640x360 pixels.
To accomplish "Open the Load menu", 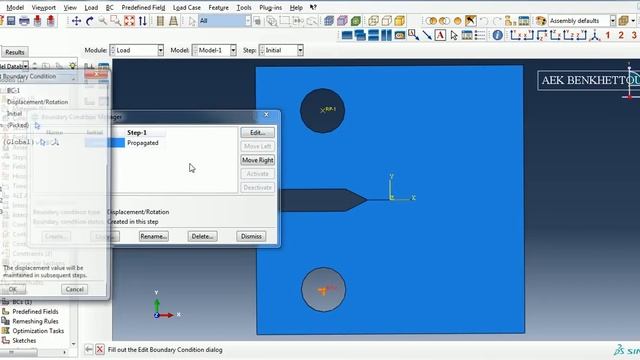I will click(x=91, y=7).
